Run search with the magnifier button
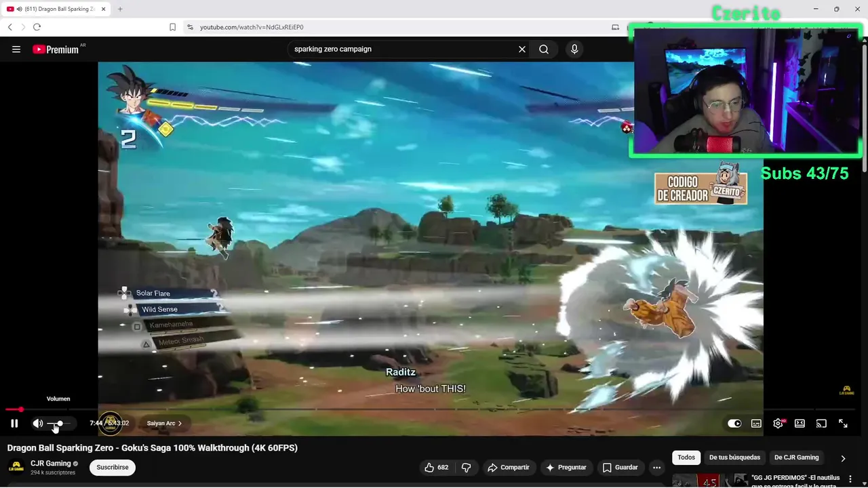 [544, 49]
